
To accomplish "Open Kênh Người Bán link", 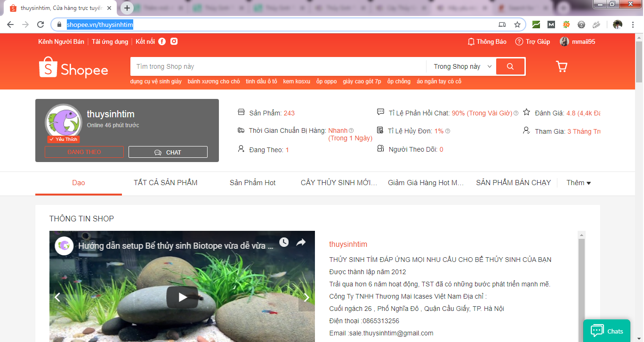I will pyautogui.click(x=61, y=41).
